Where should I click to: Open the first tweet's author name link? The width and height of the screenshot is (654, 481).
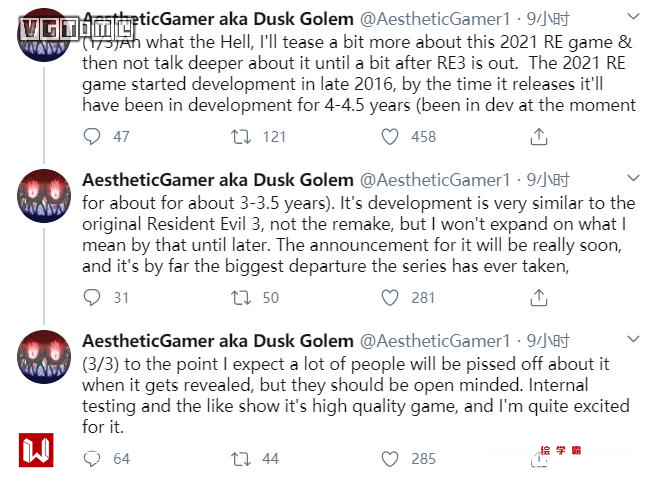(218, 19)
